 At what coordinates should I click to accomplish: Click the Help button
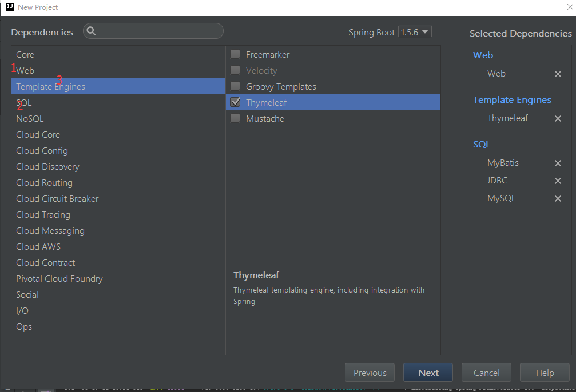point(545,373)
